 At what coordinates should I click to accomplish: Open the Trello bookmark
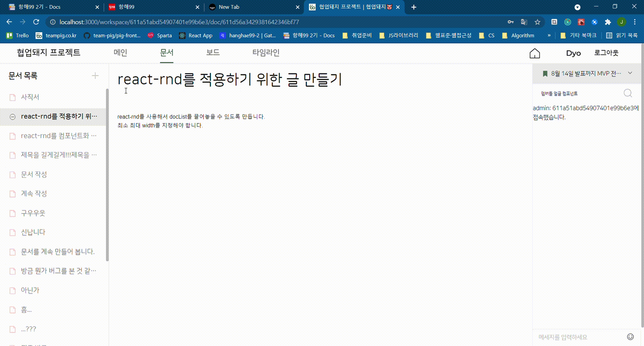coord(18,36)
